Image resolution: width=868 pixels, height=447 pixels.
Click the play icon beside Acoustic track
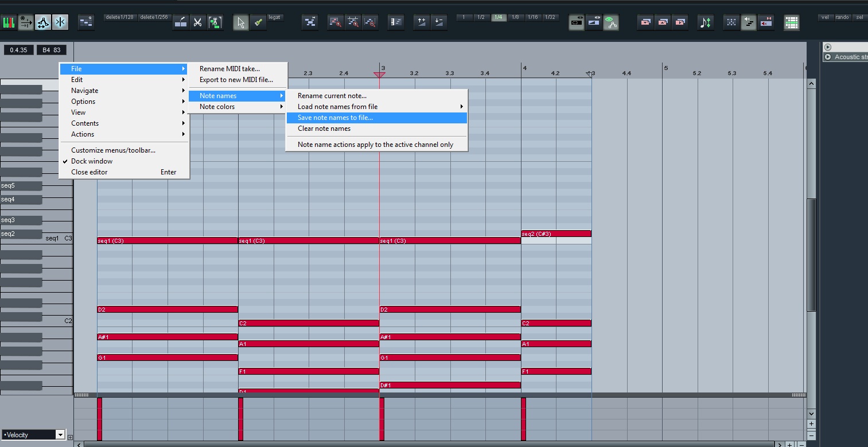tap(828, 57)
